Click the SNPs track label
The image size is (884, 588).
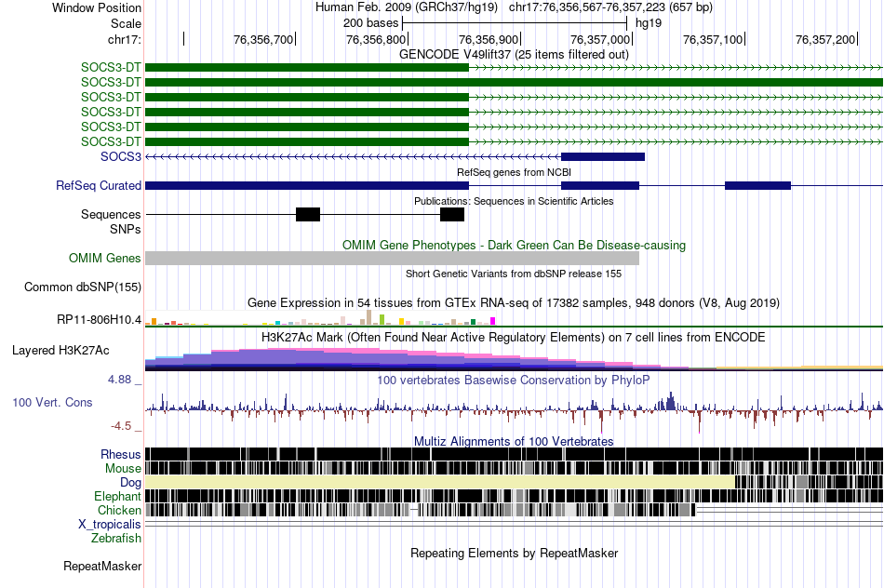click(x=126, y=230)
